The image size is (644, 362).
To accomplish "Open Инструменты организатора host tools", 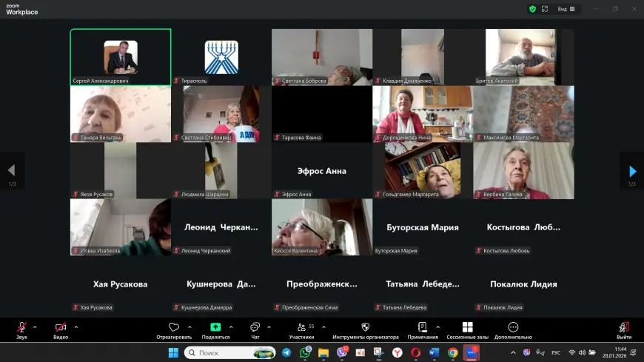I will coord(365,327).
